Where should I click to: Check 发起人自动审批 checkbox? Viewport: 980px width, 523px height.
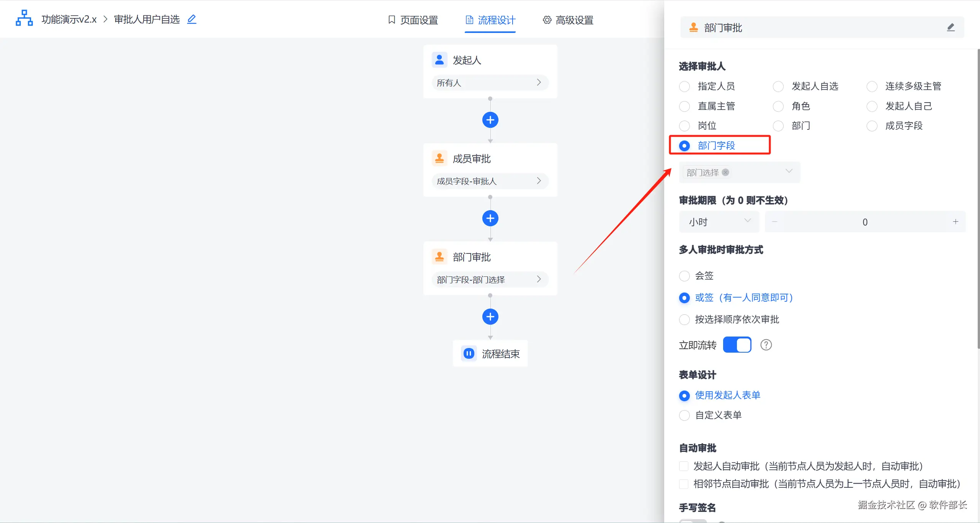684,466
